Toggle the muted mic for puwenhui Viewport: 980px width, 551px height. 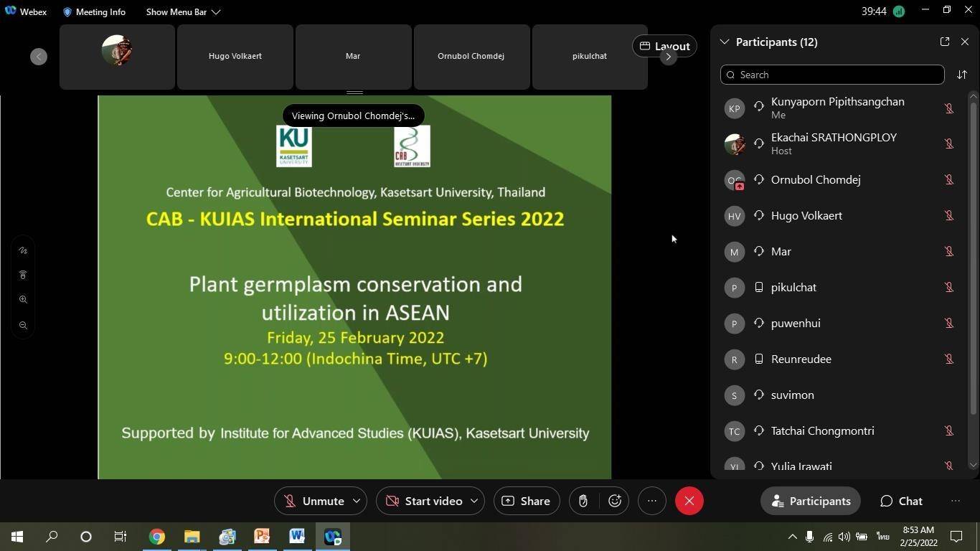[x=948, y=323]
